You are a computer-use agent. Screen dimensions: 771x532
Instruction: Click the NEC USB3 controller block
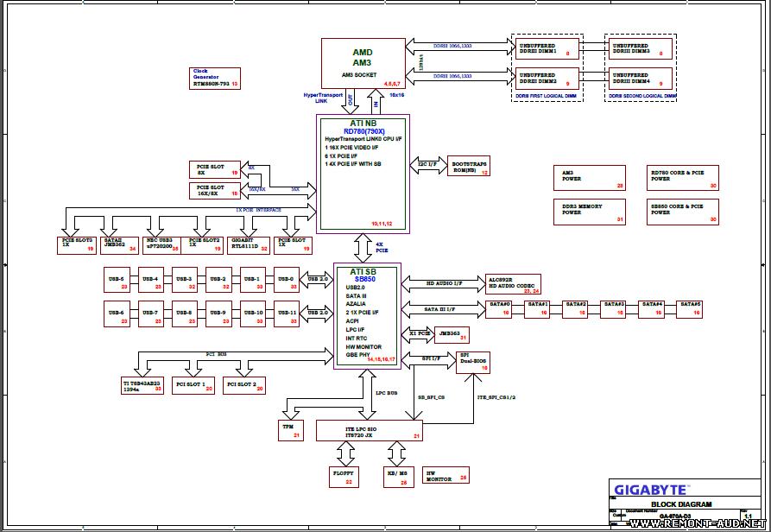[x=161, y=244]
